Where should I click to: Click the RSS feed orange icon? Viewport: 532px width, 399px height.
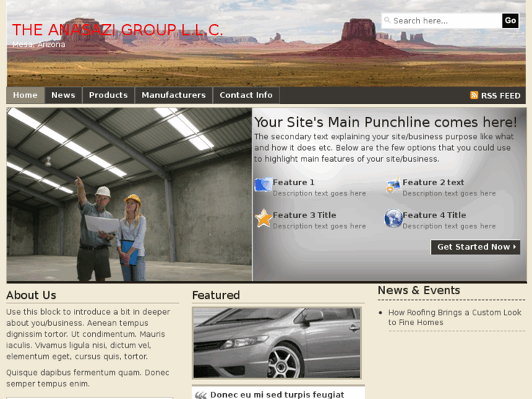click(x=474, y=95)
